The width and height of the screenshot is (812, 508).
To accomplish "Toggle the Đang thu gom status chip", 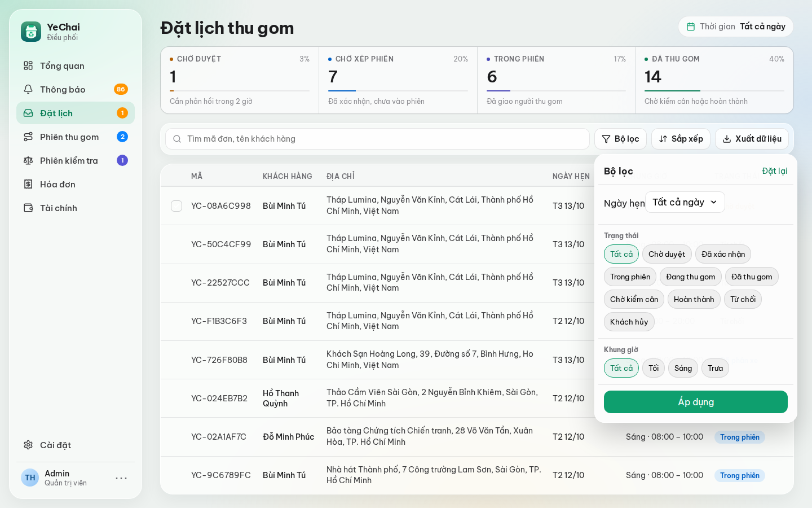I will click(x=691, y=277).
